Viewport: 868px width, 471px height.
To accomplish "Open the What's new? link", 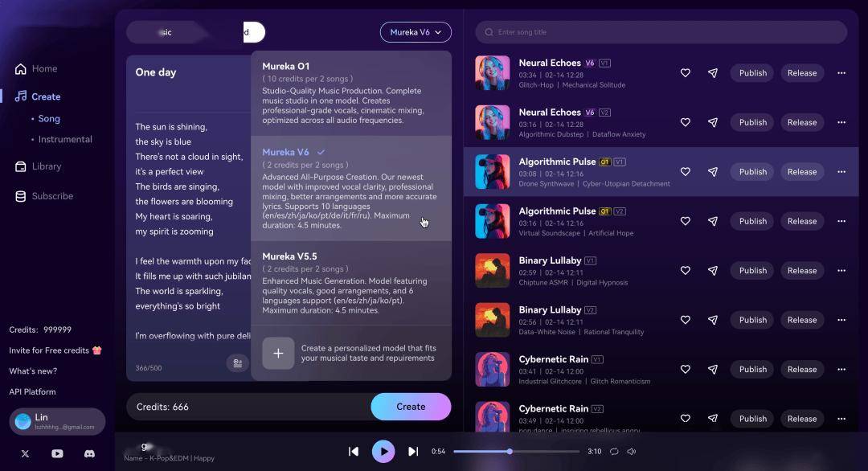I will coord(33,371).
